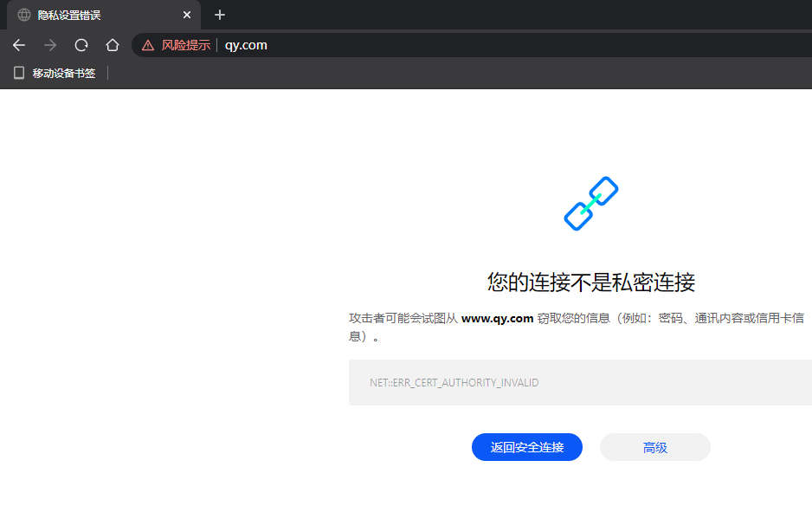This screenshot has height=519, width=812.
Task: Click the mobile device bookmark icon
Action: pos(19,73)
